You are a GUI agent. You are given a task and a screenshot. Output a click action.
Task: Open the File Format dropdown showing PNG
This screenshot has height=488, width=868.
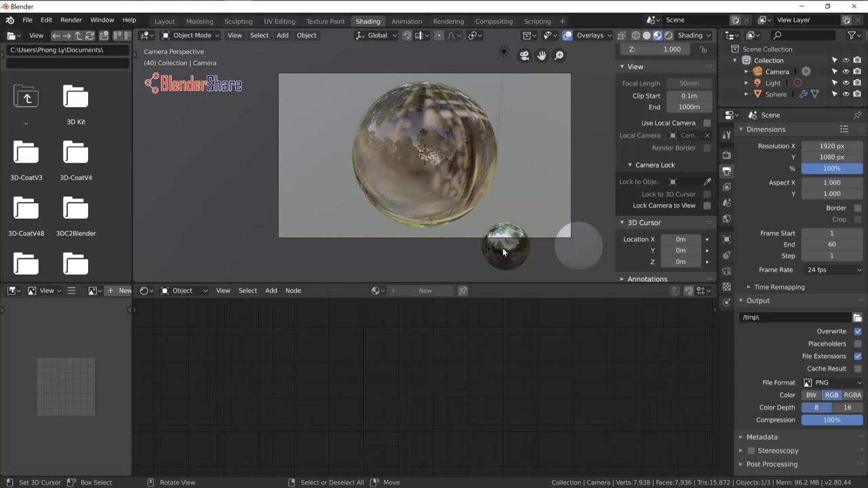pyautogui.click(x=832, y=382)
